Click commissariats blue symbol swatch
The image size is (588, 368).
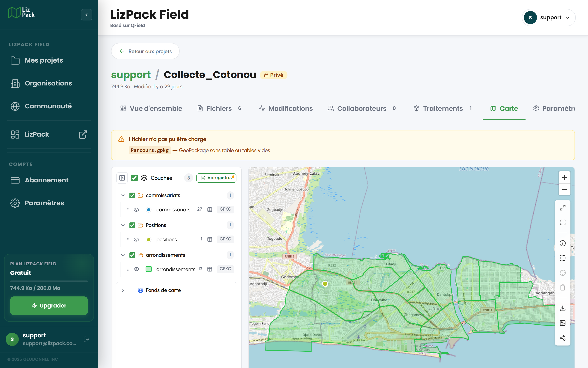pos(149,210)
